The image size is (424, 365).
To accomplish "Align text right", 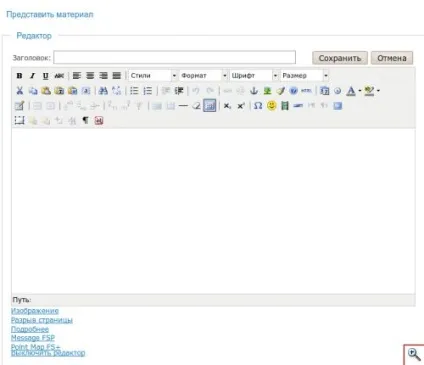I will [103, 76].
